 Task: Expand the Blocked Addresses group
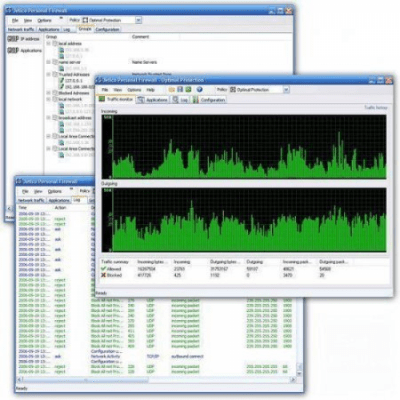[x=49, y=93]
